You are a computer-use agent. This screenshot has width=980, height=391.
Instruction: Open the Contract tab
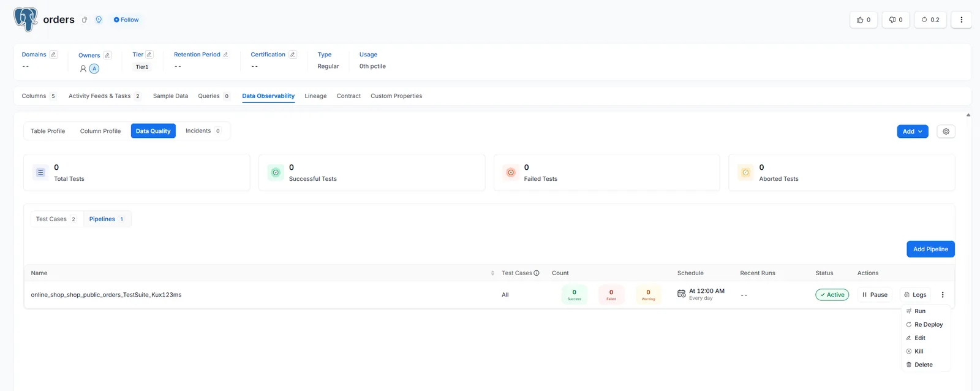pyautogui.click(x=349, y=96)
